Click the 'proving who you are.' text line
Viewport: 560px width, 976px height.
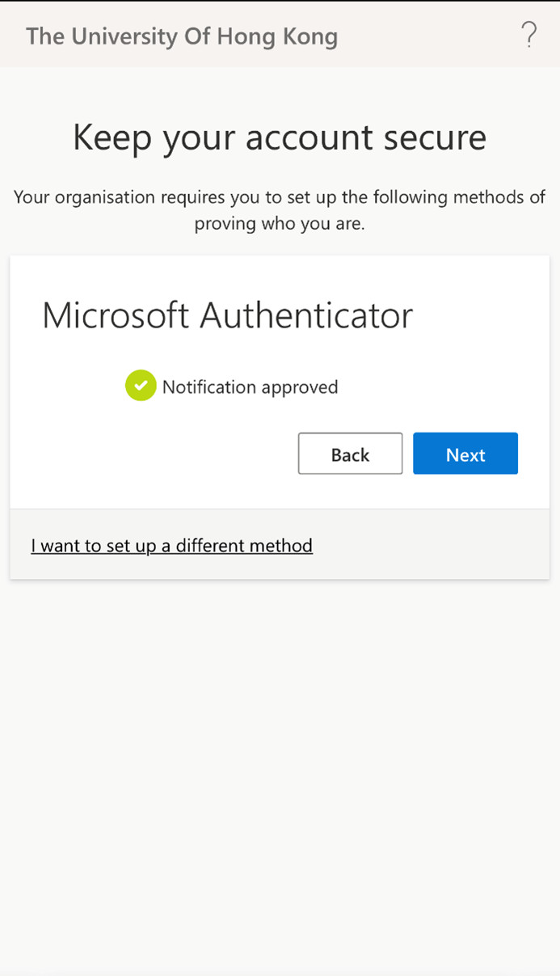click(x=280, y=224)
